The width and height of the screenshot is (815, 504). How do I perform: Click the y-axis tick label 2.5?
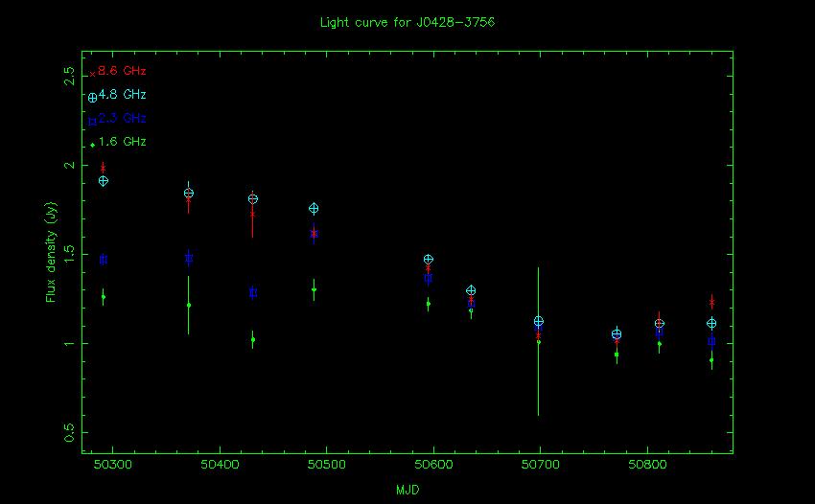[x=70, y=76]
